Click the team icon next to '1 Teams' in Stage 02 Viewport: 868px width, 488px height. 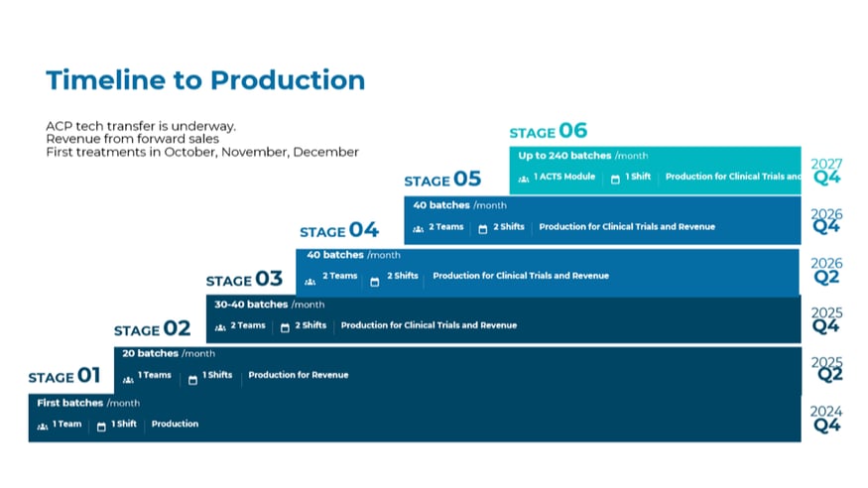coord(128,378)
